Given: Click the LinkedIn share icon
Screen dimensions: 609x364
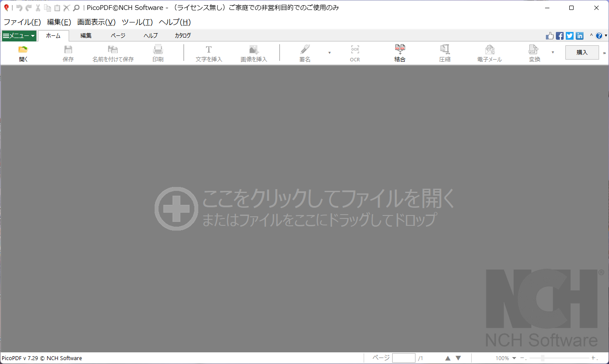Looking at the screenshot, I should click(x=580, y=36).
